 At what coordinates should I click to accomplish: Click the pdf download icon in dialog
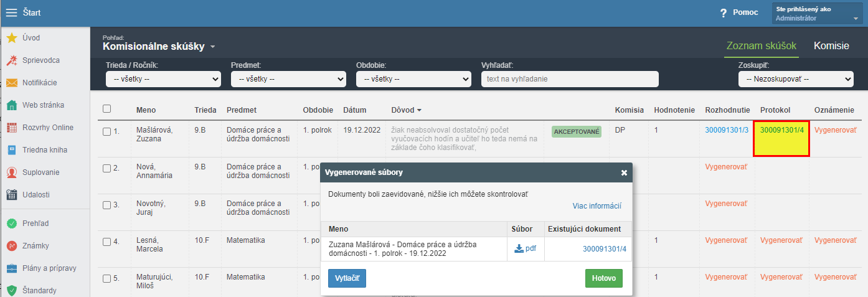519,248
